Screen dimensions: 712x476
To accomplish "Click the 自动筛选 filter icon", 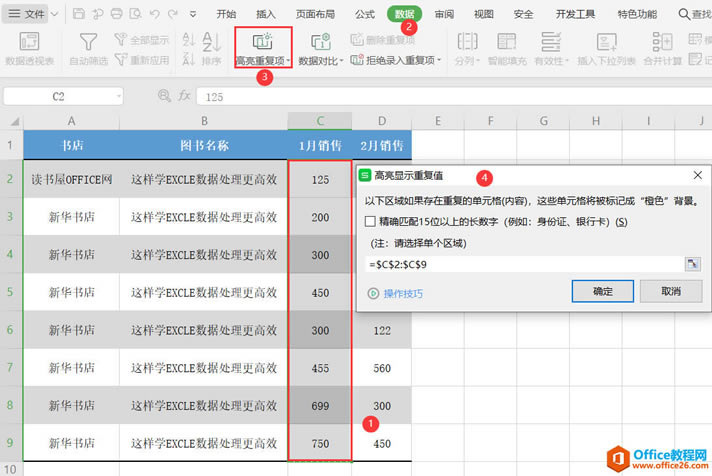I will pos(88,41).
